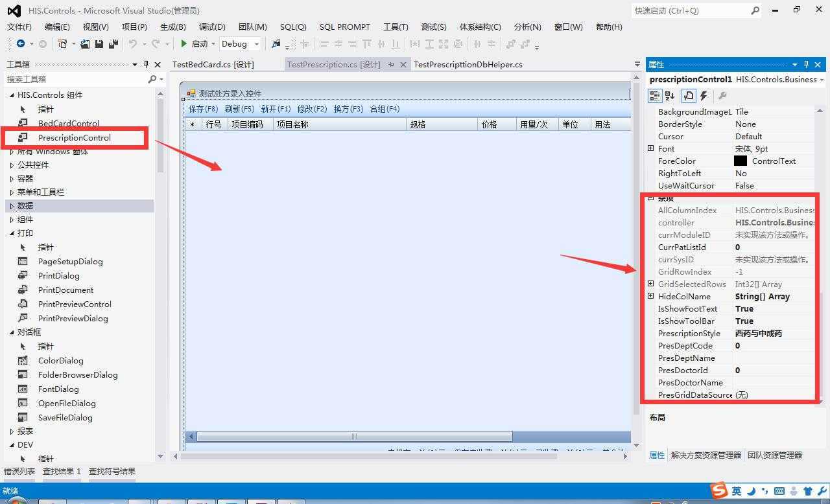Click the PageSetupDialog toolbox icon
Screen dimensions: 830x504
pos(23,261)
